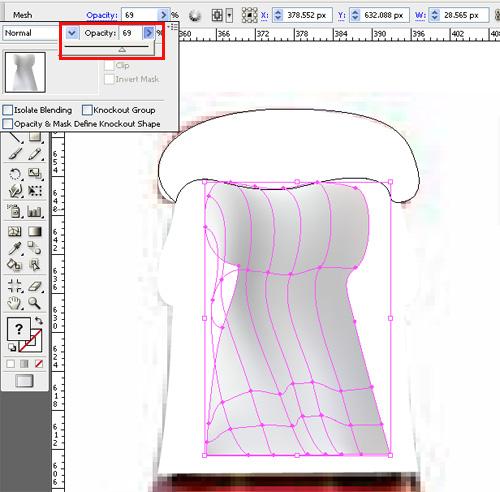Image resolution: width=500 pixels, height=492 pixels.
Task: Apply Color mode button below swatches
Action: [x=11, y=364]
